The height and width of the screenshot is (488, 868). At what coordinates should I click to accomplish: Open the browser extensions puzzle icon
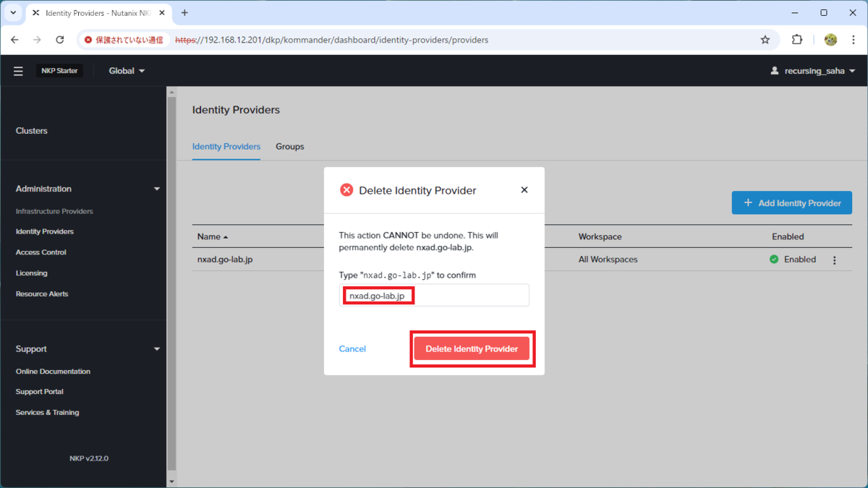797,40
